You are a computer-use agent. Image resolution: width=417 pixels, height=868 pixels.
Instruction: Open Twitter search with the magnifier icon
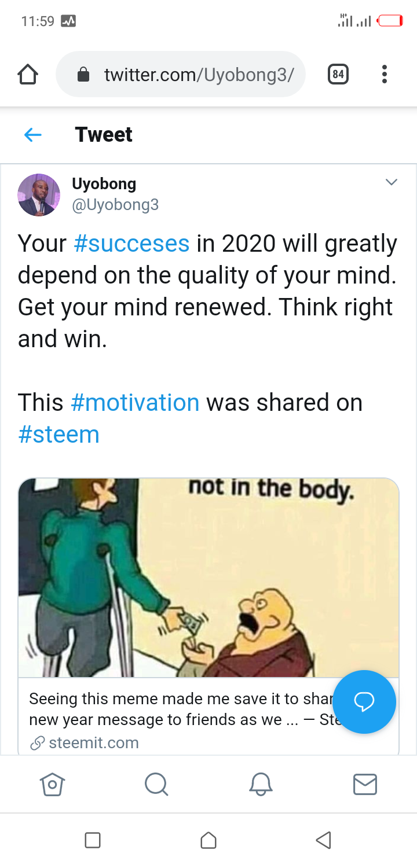[156, 785]
